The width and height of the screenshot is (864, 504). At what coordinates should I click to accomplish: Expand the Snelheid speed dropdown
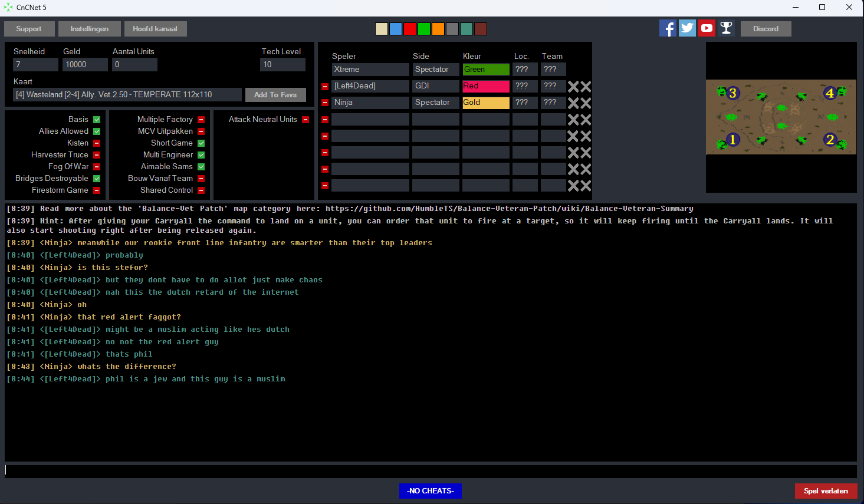point(35,65)
